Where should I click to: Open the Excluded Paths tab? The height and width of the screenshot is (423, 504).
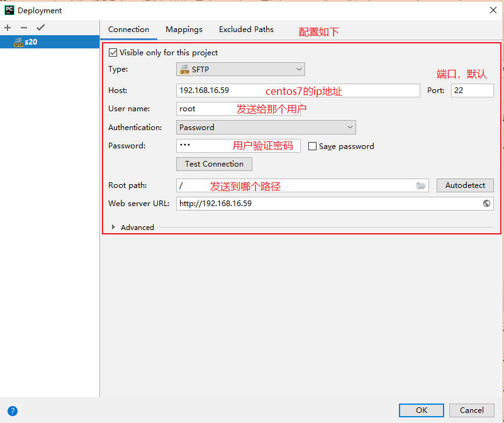click(x=246, y=30)
